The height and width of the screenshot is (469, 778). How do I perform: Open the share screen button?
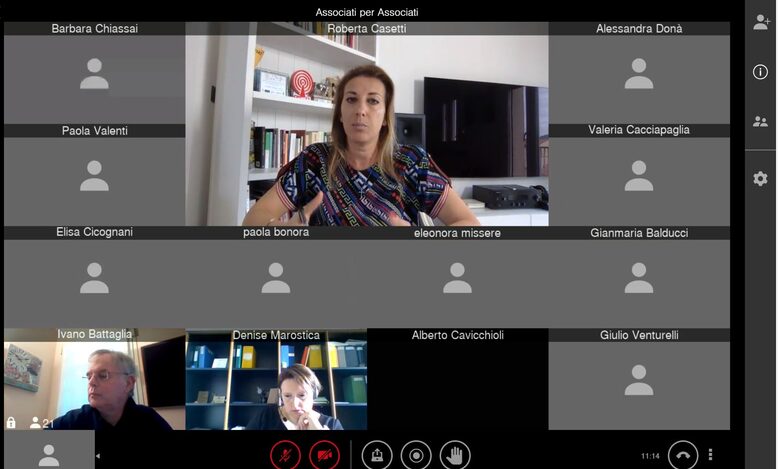pos(377,455)
